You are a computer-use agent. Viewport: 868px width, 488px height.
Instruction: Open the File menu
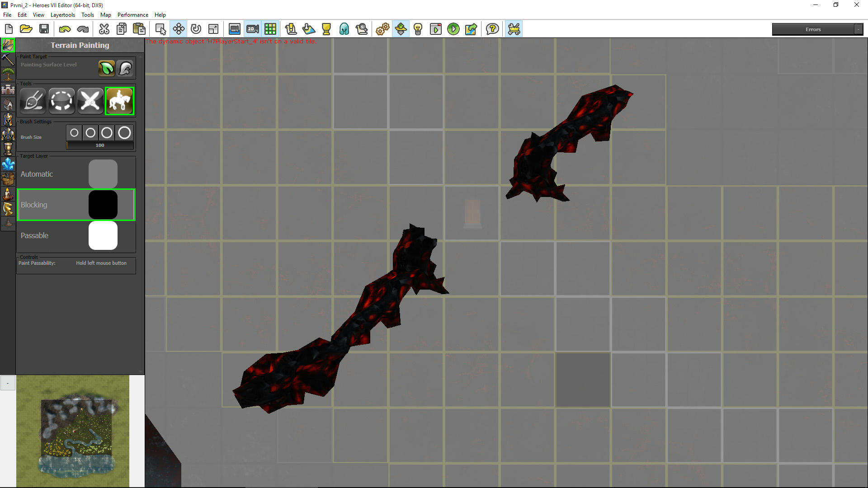click(x=7, y=15)
